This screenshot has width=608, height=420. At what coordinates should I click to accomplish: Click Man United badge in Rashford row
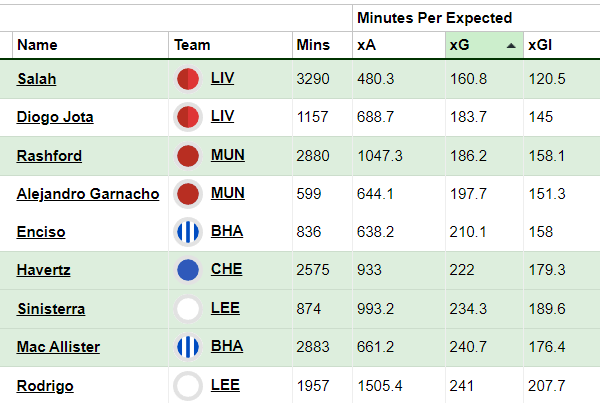[x=188, y=156]
